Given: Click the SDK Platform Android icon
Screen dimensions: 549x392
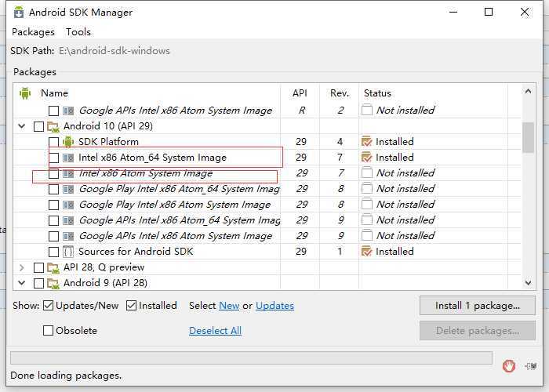Looking at the screenshot, I should click(68, 142).
